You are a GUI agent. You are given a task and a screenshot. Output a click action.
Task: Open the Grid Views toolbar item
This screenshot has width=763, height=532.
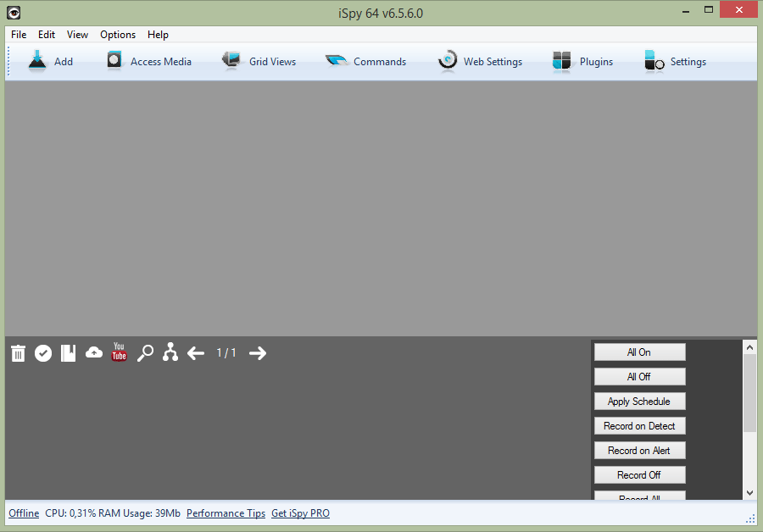[232, 61]
